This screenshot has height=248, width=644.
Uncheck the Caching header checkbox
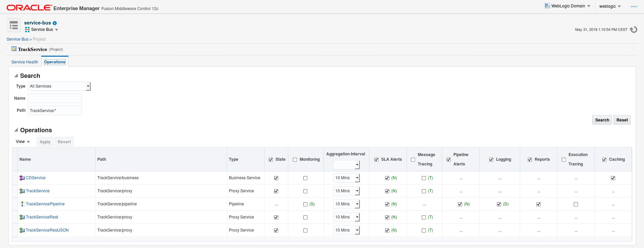(x=604, y=160)
